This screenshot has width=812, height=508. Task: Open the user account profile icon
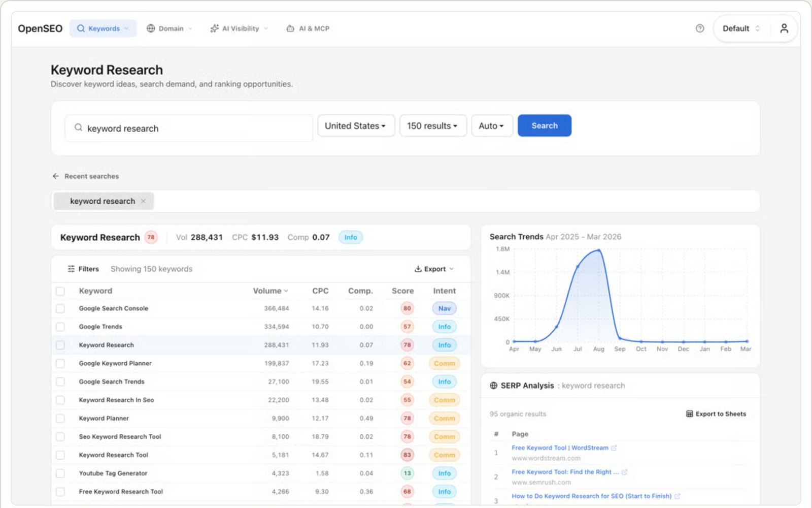[784, 28]
